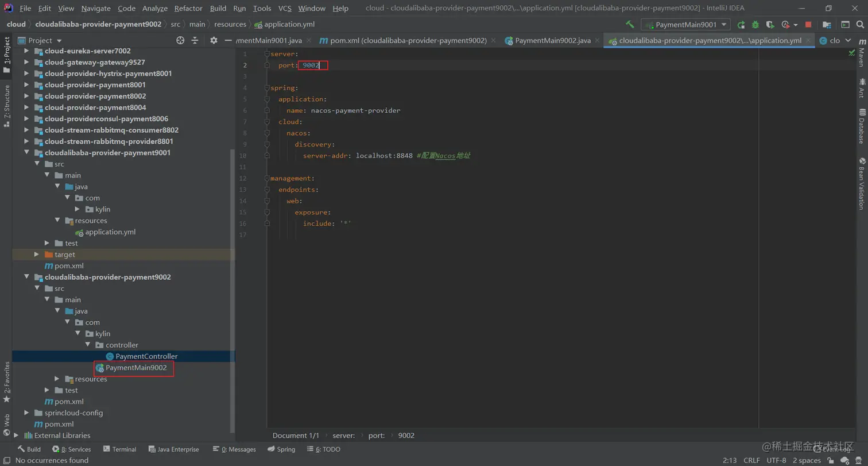Click the Build Project hammer icon

click(x=630, y=25)
